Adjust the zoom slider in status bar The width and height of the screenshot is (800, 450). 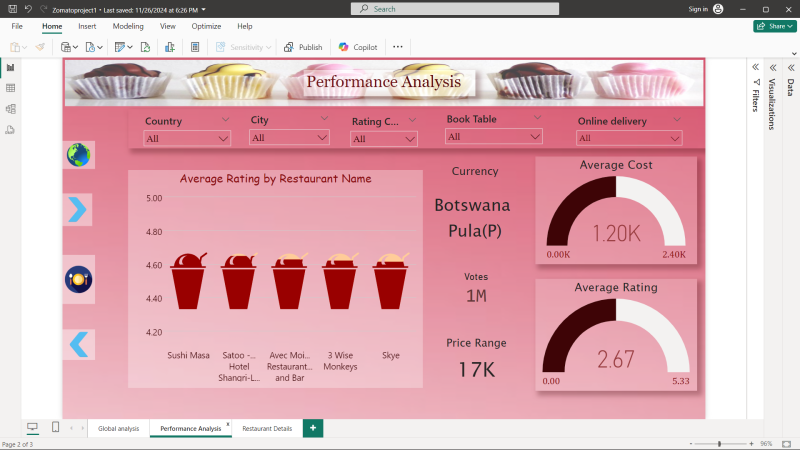720,443
